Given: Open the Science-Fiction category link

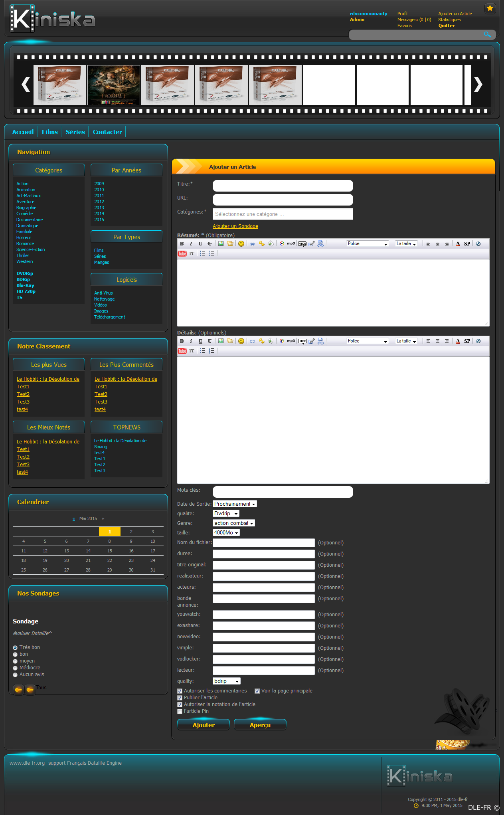Looking at the screenshot, I should (x=30, y=250).
